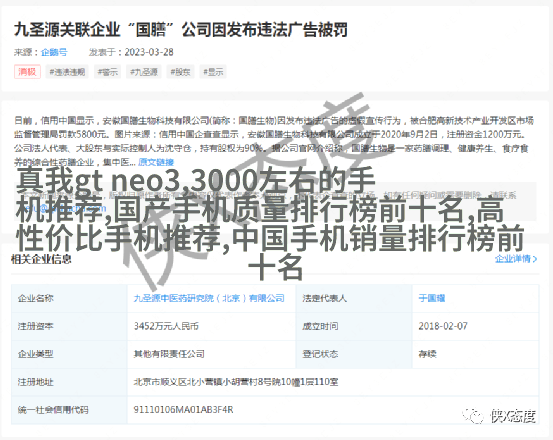Image resolution: width=553 pixels, height=440 pixels.
Task: Click the 其他有限责任公司 value
Action: tap(169, 354)
